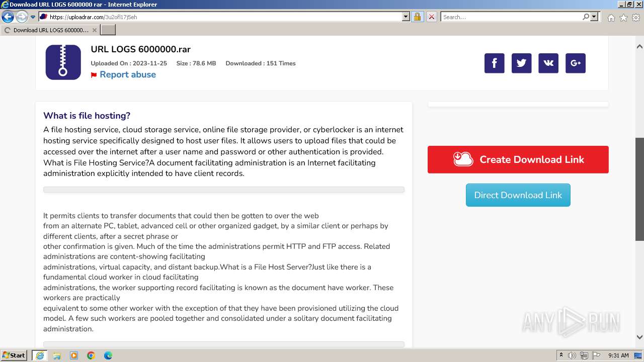This screenshot has height=362, width=644.
Task: Click the volume speaker tray icon
Action: pyautogui.click(x=572, y=355)
